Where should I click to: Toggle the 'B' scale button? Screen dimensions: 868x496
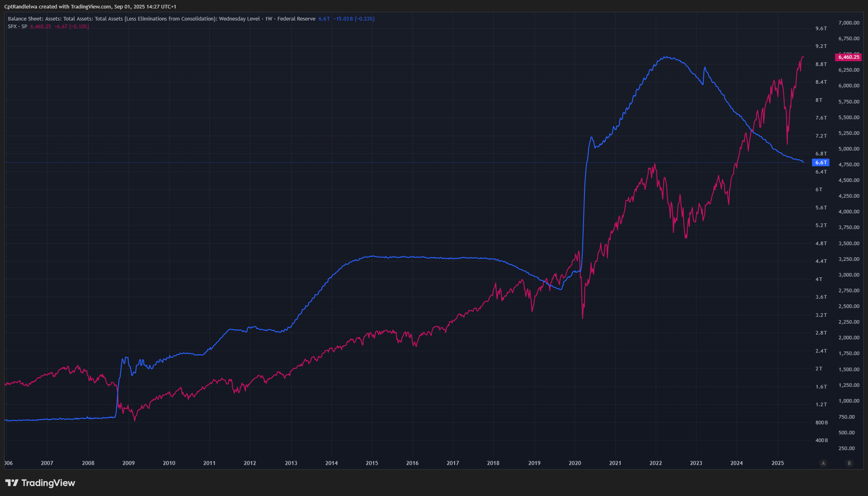click(x=849, y=463)
